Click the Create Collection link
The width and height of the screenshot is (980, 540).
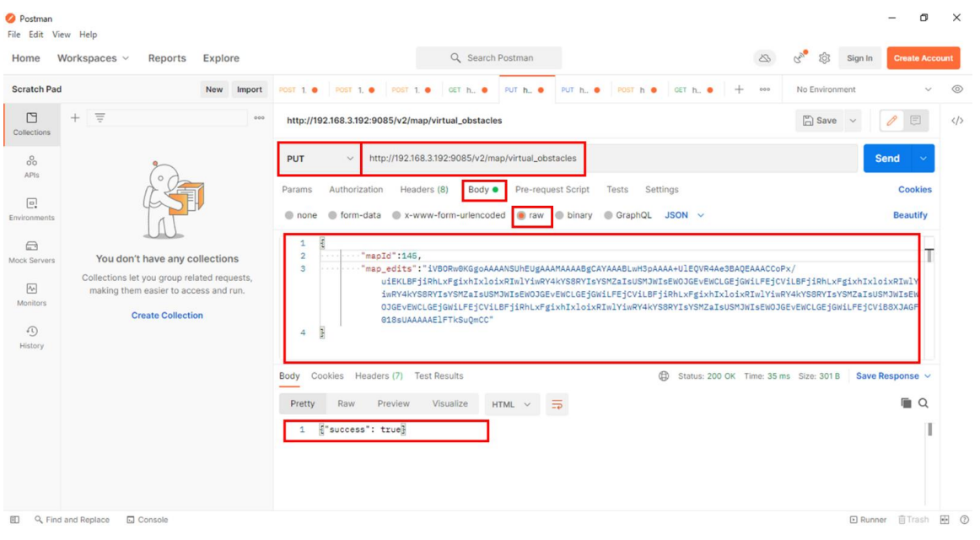pos(167,316)
